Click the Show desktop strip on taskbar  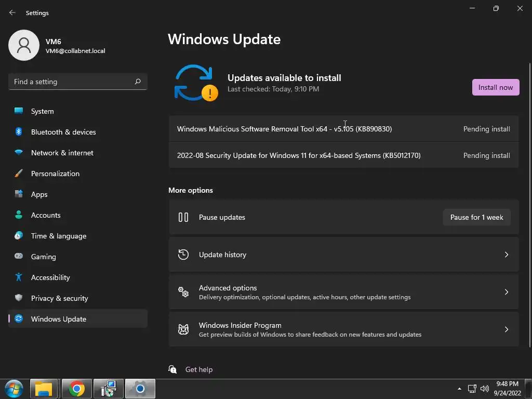[528, 389]
